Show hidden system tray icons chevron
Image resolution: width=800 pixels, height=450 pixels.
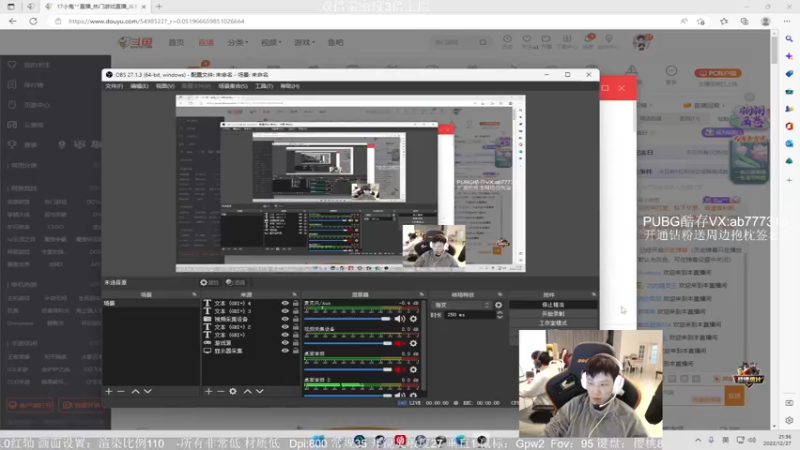(697, 440)
